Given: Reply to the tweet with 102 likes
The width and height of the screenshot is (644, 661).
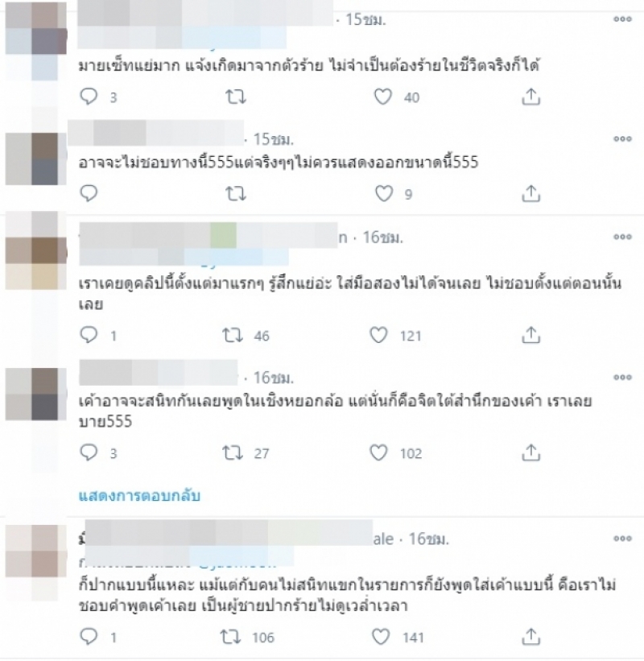Looking at the screenshot, I should (89, 452).
